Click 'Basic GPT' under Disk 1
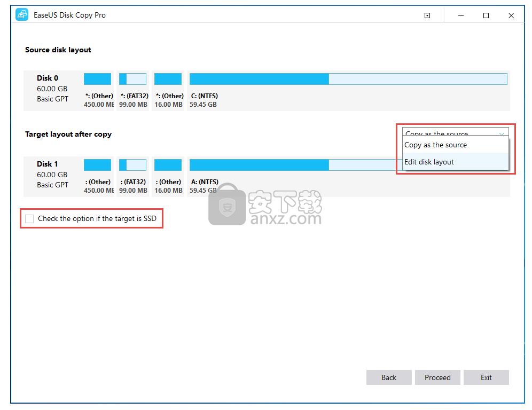This screenshot has height=410, width=532. click(x=52, y=185)
